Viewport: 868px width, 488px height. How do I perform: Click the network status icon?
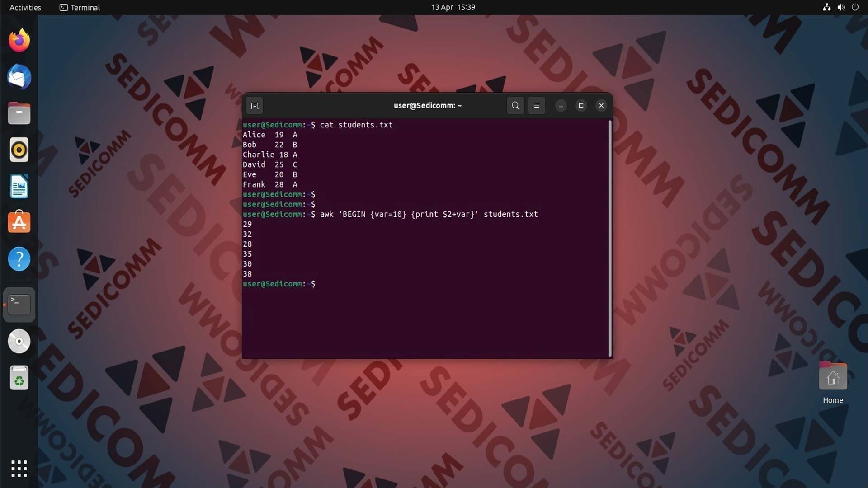tap(827, 7)
